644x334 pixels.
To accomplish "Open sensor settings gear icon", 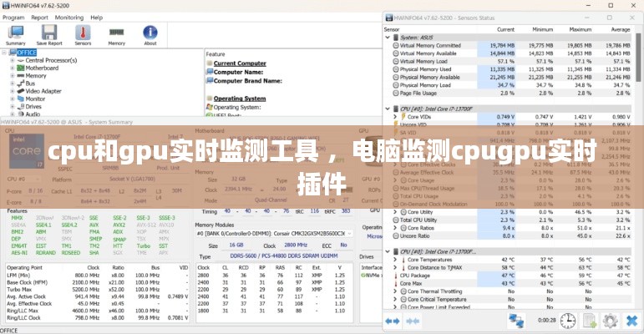I will (x=611, y=321).
